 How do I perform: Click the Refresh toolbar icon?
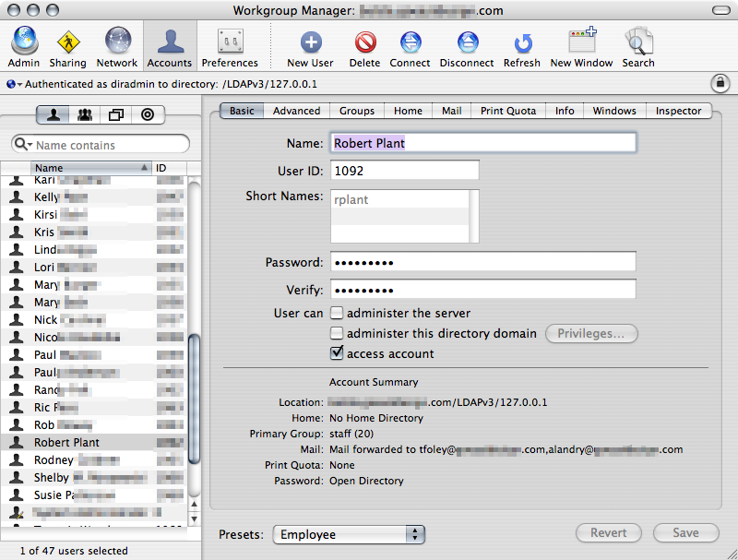coord(522,42)
